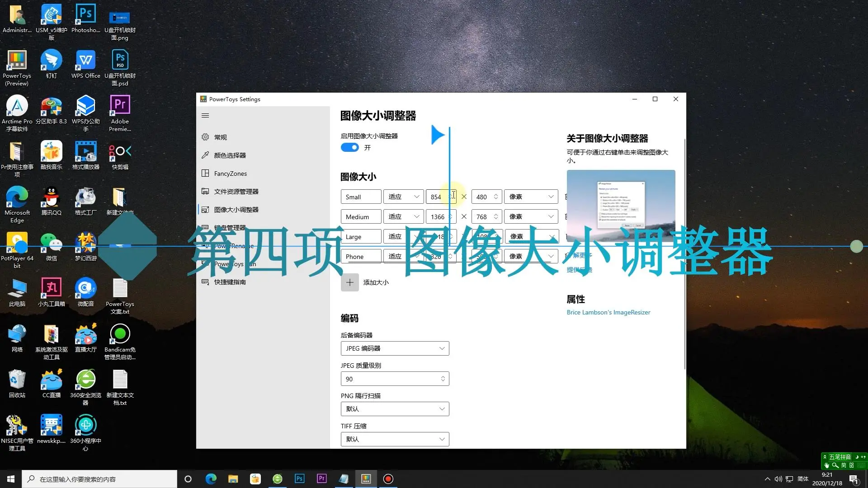Open notification center icon
The image size is (868, 488).
(x=854, y=479)
